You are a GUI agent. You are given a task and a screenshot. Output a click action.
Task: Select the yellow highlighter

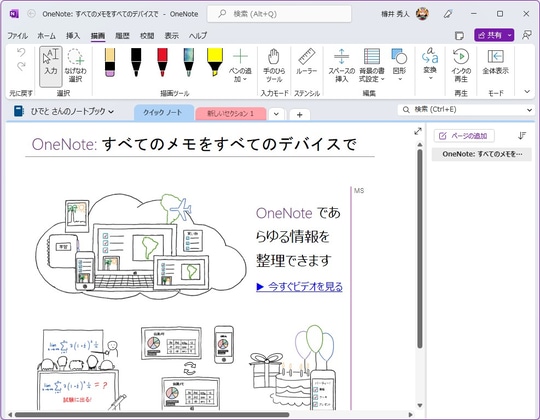(215, 62)
